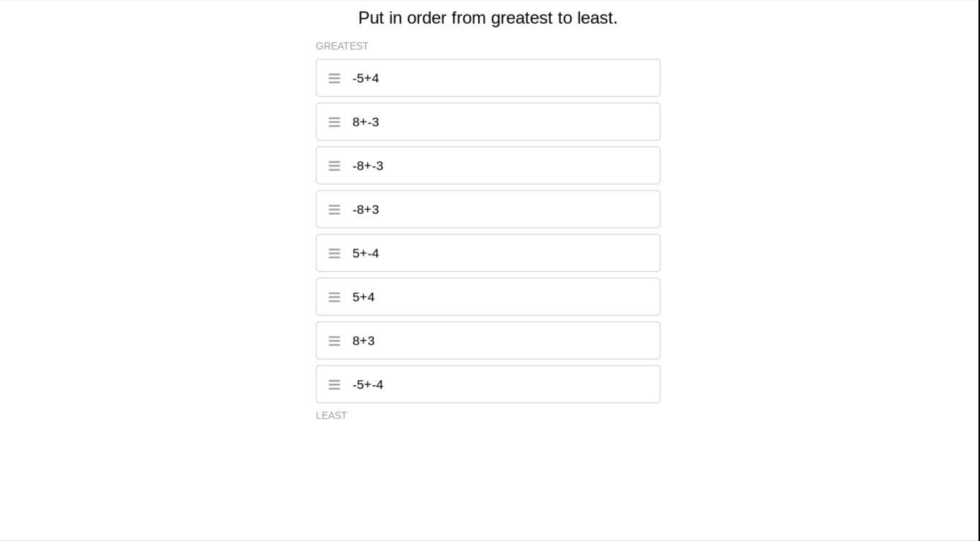Click the drag handle icon beside 5+-4
Image resolution: width=980 pixels, height=541 pixels.
tap(334, 254)
